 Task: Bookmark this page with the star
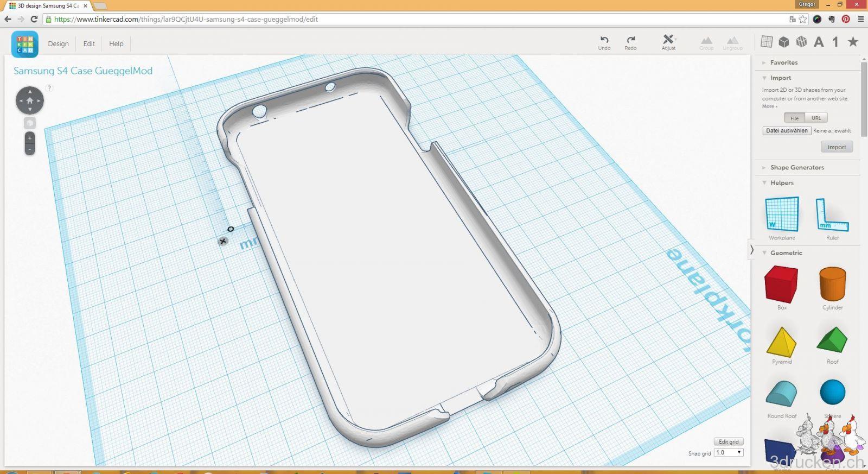803,19
